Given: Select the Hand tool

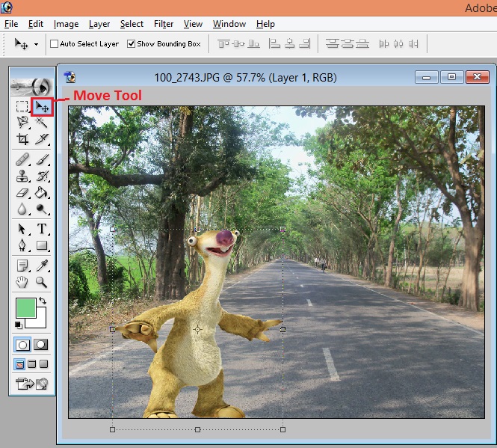Looking at the screenshot, I should (x=22, y=282).
